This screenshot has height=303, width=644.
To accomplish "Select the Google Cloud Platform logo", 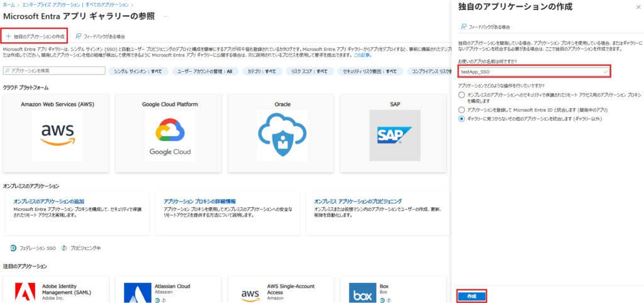I will [x=170, y=134].
